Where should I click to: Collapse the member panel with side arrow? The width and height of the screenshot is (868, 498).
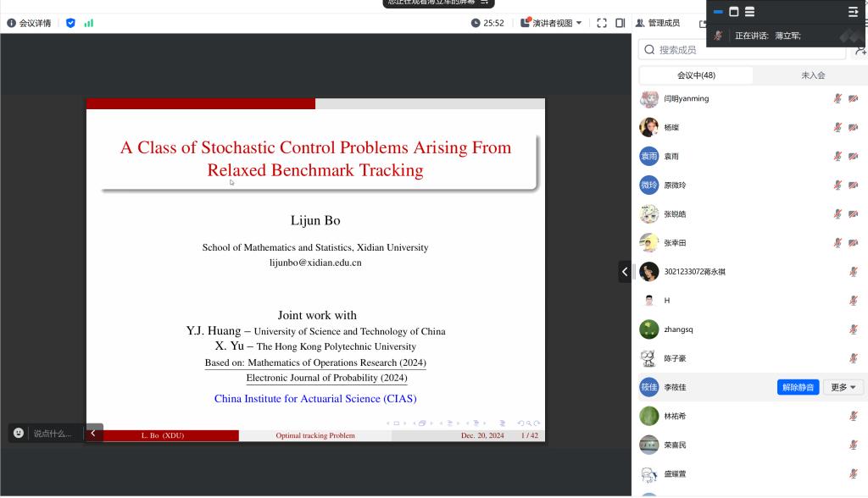(625, 272)
